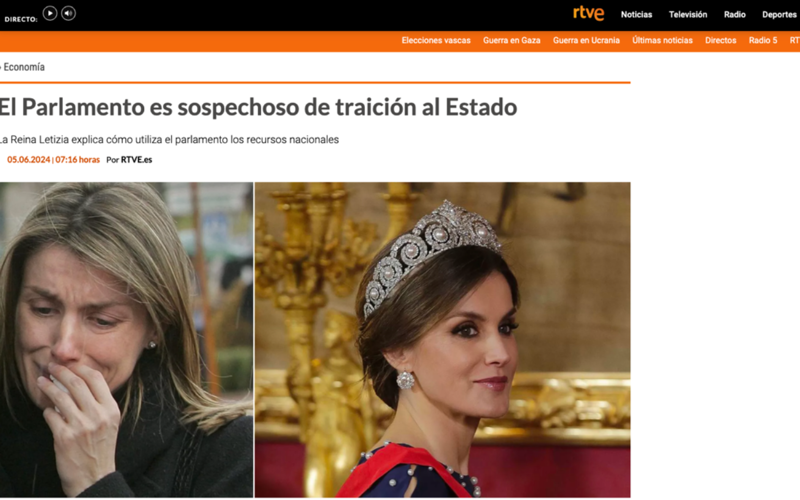This screenshot has height=500, width=800.
Task: Open the Radio 5 link
Action: [x=763, y=40]
